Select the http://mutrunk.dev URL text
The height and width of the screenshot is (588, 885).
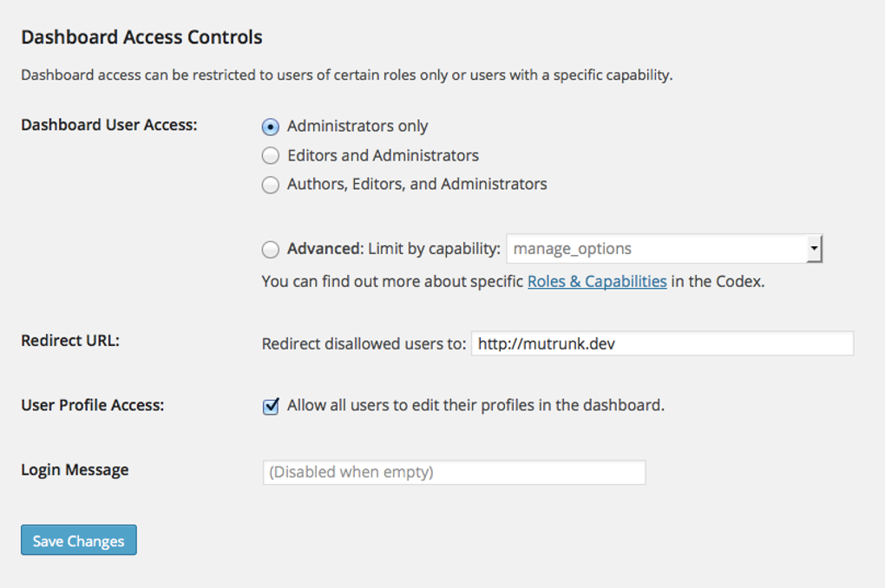click(533, 343)
